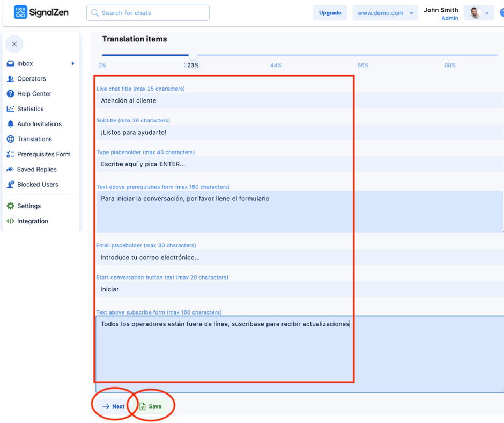Open the www.demo.com site dropdown
The image size is (504, 423).
click(385, 13)
